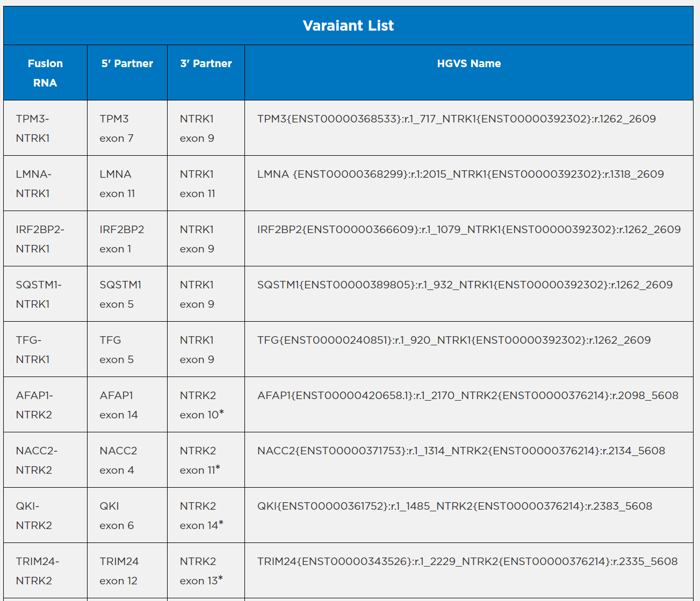
Task: Click the NACC2-NTRK2 HGVS name text
Action: (x=461, y=451)
